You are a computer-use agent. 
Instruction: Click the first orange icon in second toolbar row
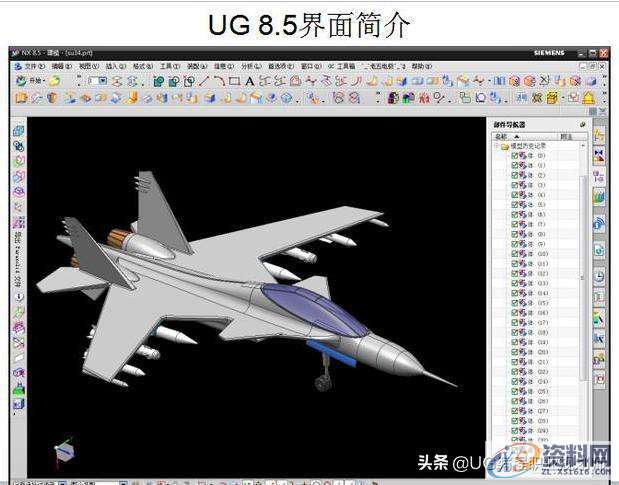[x=21, y=97]
